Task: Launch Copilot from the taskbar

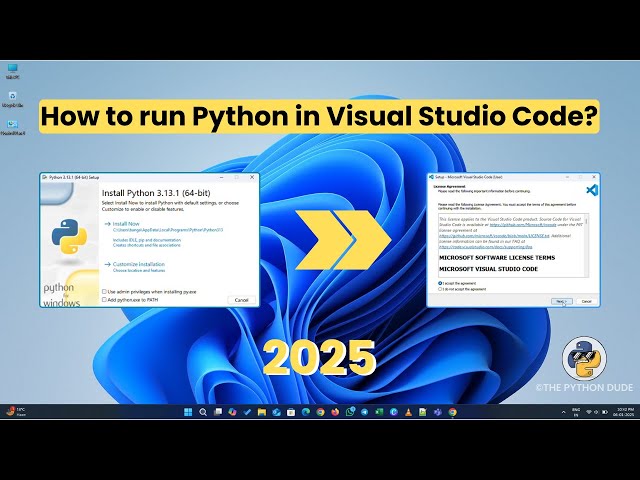Action: pos(232,412)
